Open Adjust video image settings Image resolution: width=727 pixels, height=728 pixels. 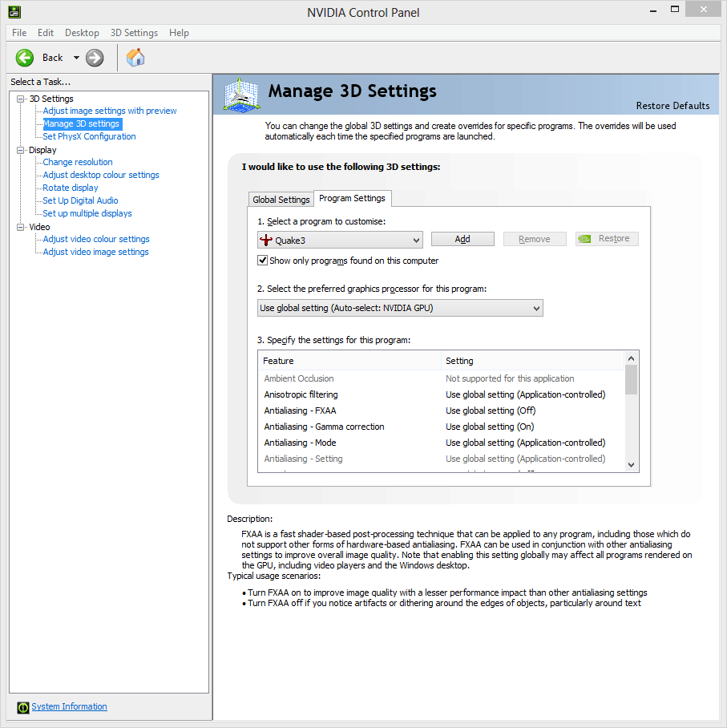(95, 252)
